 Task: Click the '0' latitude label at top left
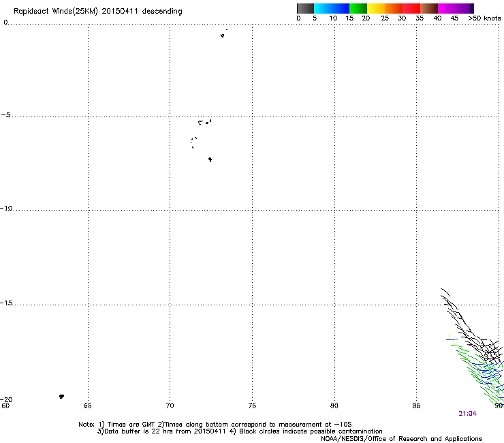click(x=5, y=22)
